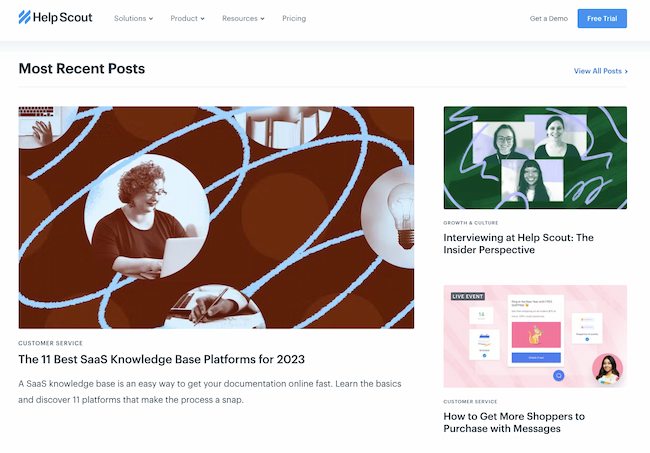Select the Growth & Culture category tag
This screenshot has height=453, width=650.
[x=471, y=223]
